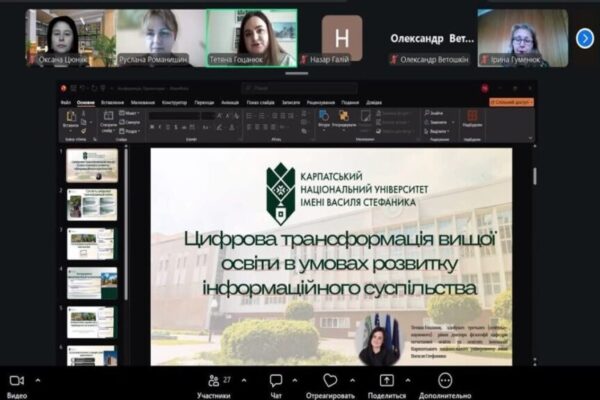Expand the Participants options caret
The width and height of the screenshot is (600, 400).
(243, 380)
